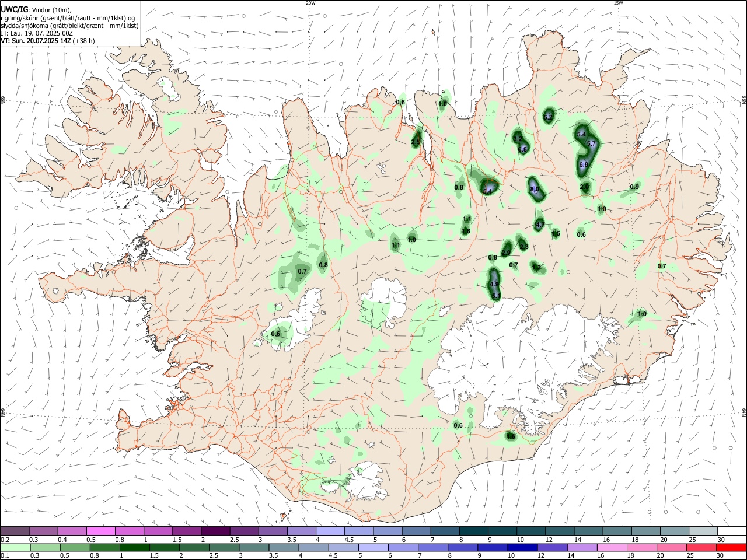This screenshot has height=560, width=747.
Task: Select the darkest purple swatch in the upper legend
Action: pyautogui.click(x=215, y=531)
